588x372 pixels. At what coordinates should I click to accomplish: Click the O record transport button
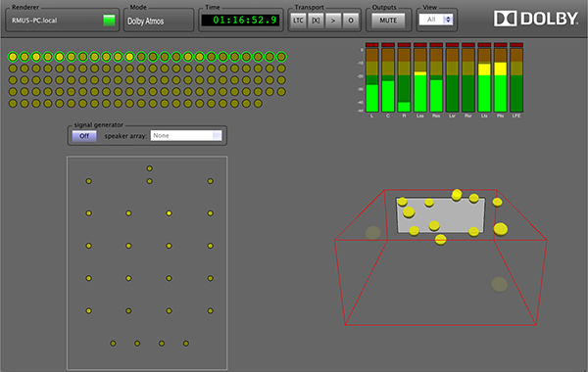pos(351,21)
